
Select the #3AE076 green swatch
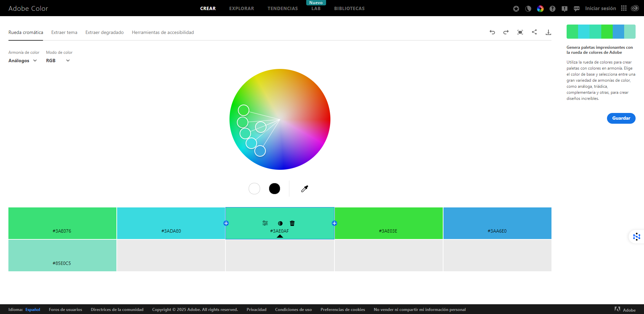pos(62,223)
